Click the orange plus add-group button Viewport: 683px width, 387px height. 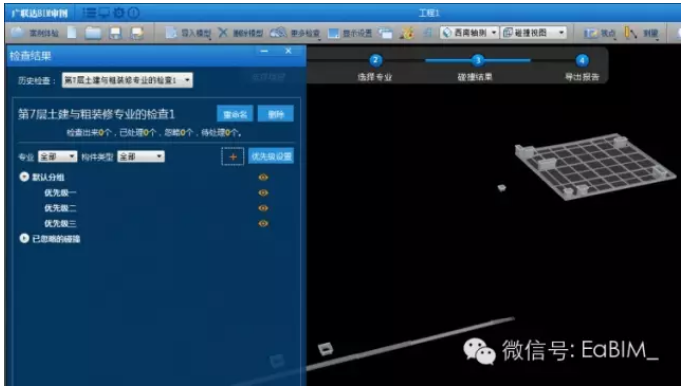(233, 156)
